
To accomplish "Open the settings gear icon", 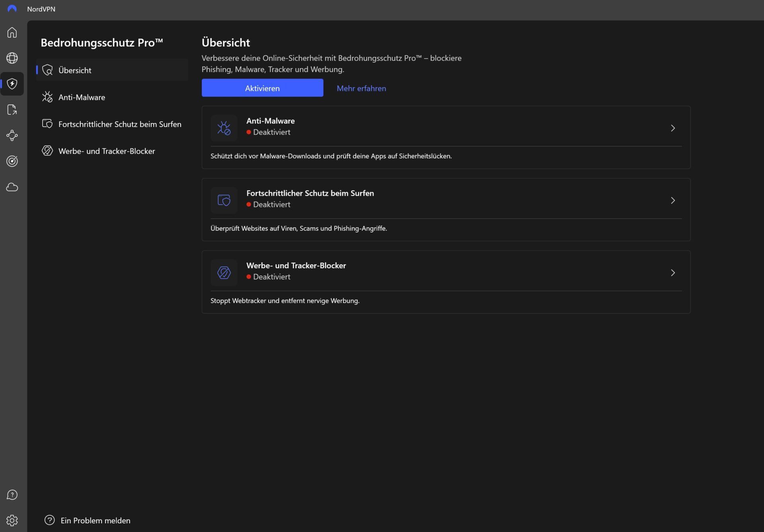I will coord(12,520).
